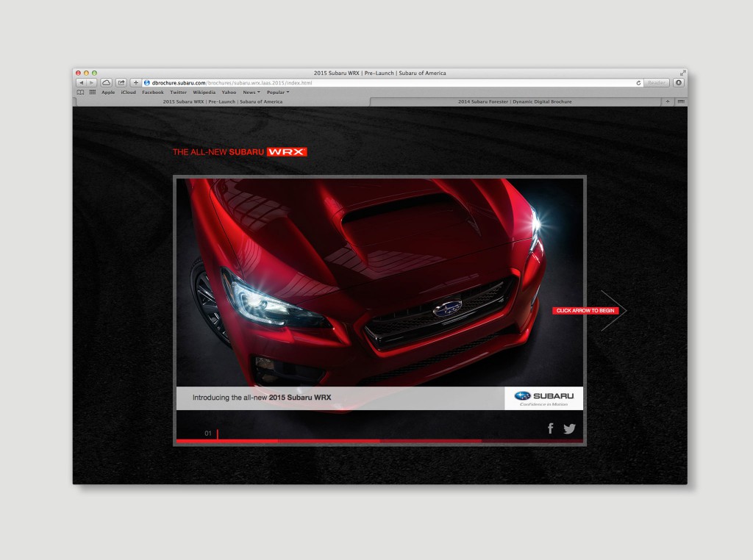
Task: Share the brochure on Facebook icon
Action: tap(551, 428)
